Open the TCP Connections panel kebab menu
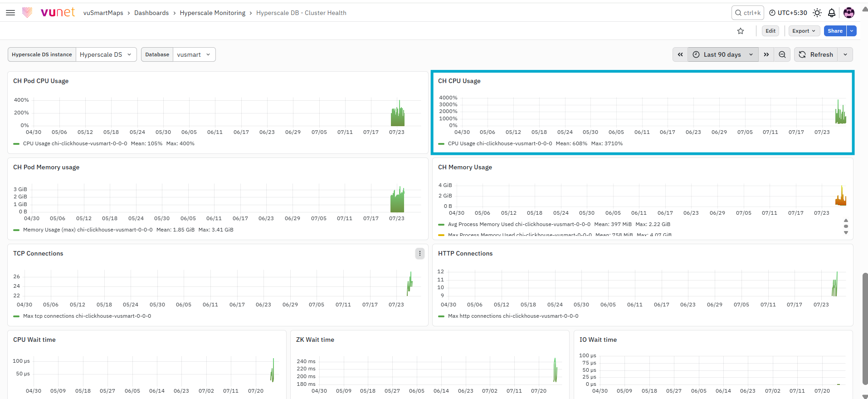 click(x=420, y=253)
